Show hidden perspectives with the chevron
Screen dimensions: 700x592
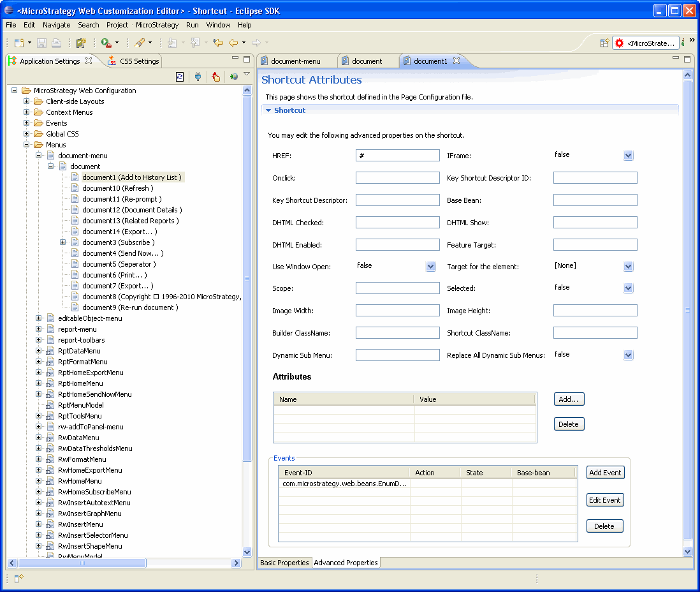click(692, 40)
